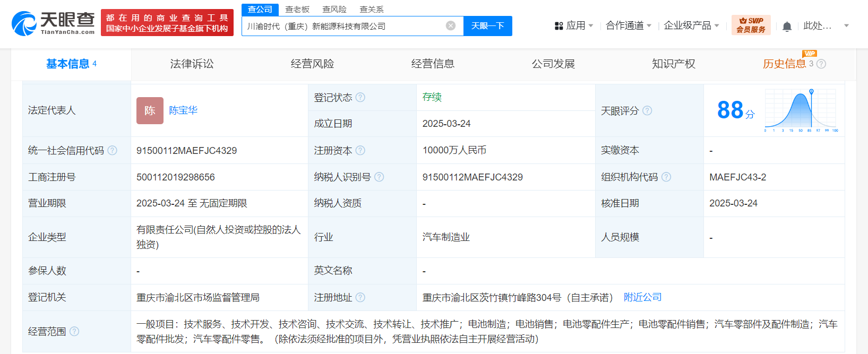This screenshot has height=354, width=868.
Task: Click help icon beside 组织机构代码
Action: tap(666, 177)
